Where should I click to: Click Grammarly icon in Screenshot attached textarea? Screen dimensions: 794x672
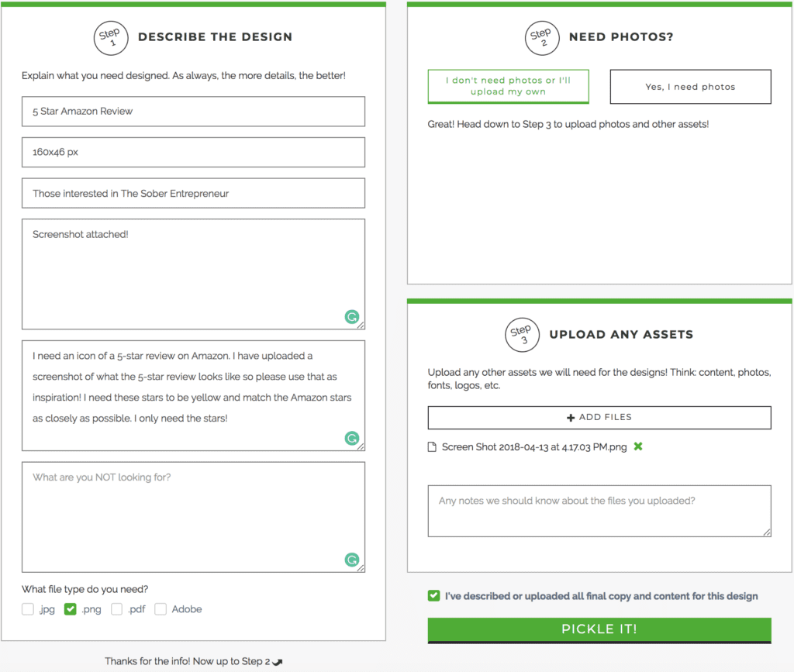click(x=352, y=317)
